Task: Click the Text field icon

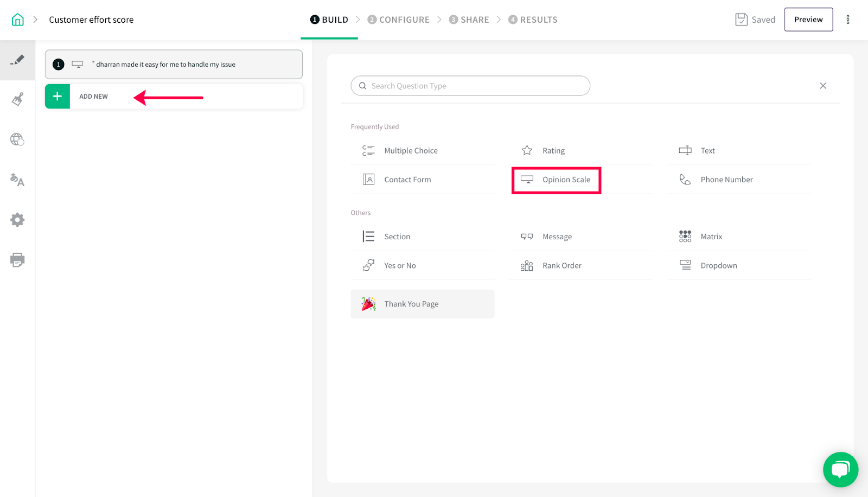Action: click(685, 150)
